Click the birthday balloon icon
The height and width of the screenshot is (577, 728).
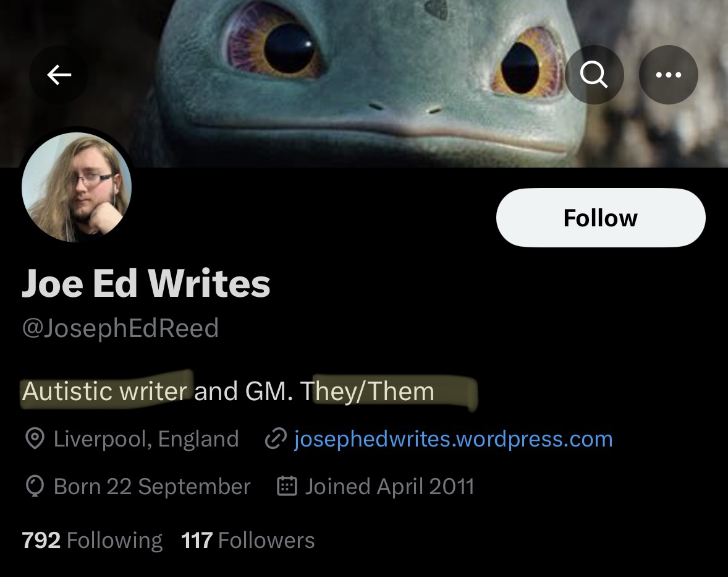(35, 487)
